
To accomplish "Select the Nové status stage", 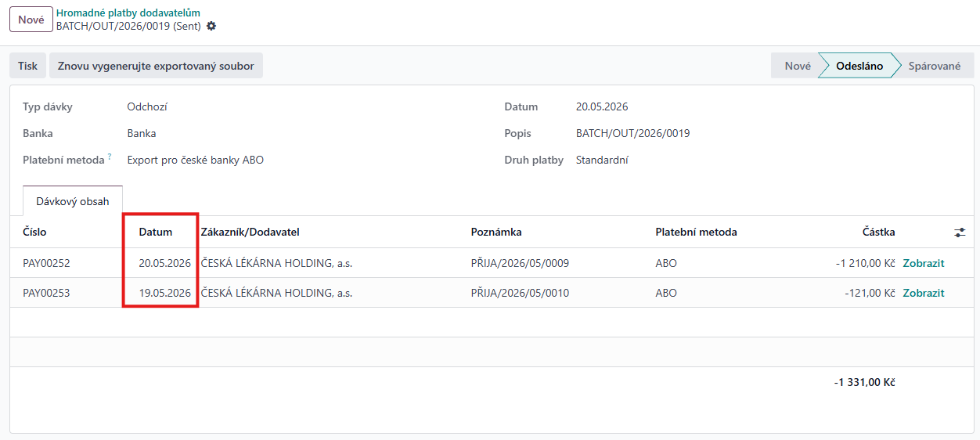I will point(797,66).
